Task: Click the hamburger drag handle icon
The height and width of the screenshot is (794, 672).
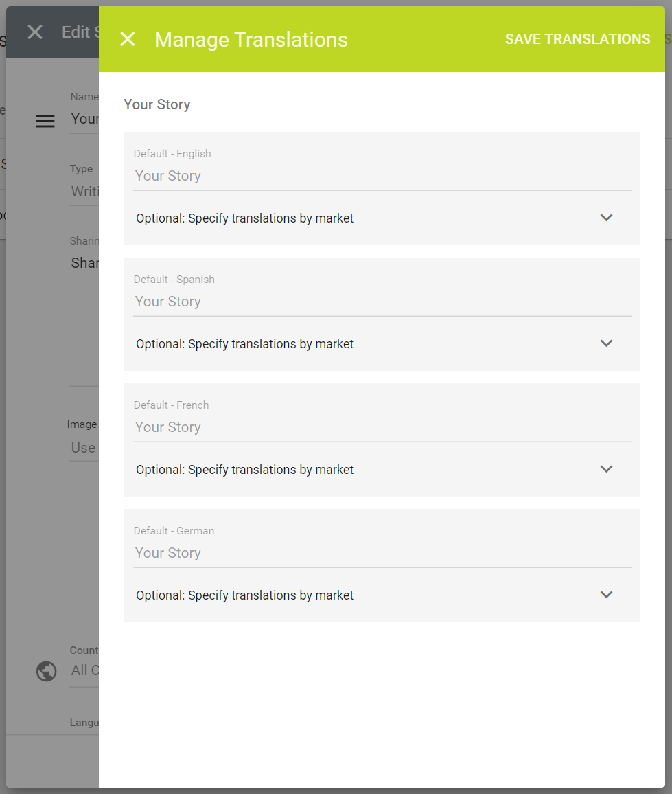Action: click(45, 122)
